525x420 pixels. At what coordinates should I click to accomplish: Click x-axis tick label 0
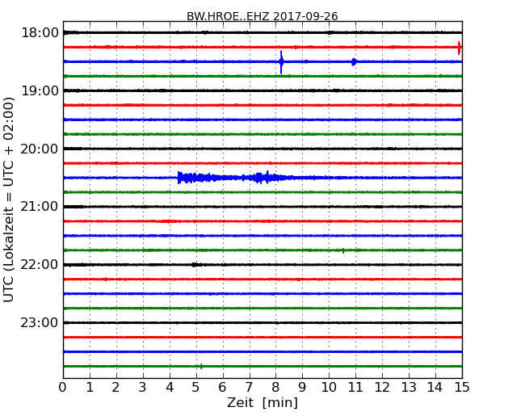coord(63,388)
